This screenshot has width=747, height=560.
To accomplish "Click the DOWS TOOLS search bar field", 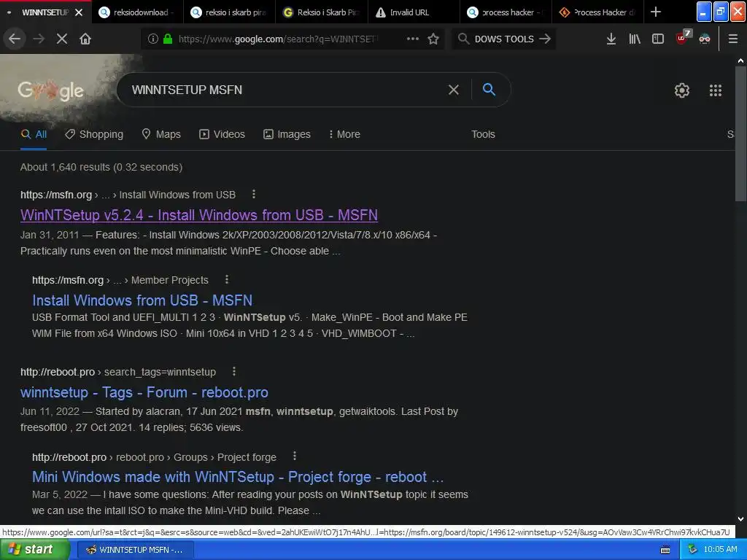I will 504,39.
